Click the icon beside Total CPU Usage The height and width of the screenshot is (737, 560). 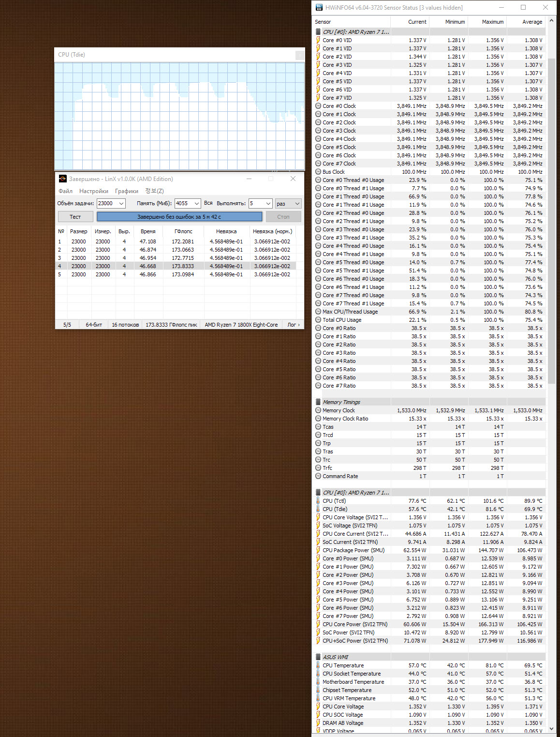pyautogui.click(x=318, y=320)
